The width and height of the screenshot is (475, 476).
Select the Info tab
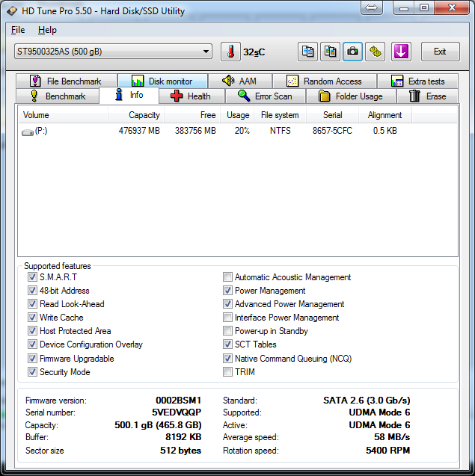(x=129, y=95)
